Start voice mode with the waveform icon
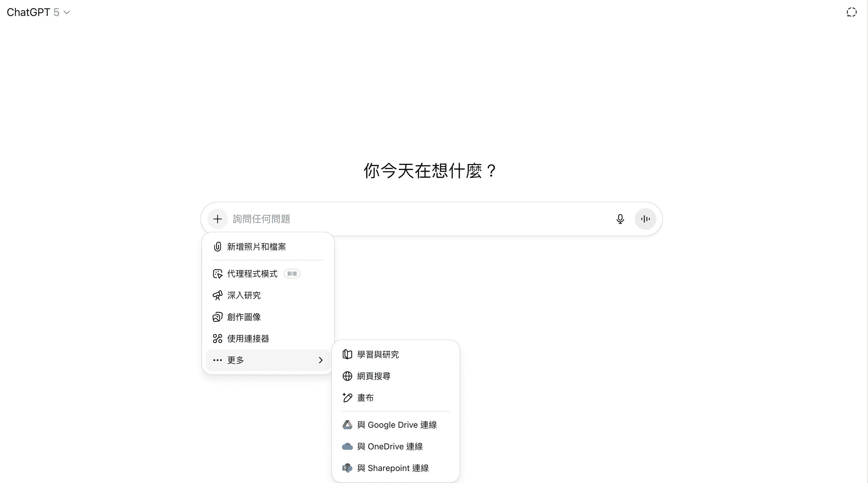Viewport: 868px width, 483px height. click(645, 219)
